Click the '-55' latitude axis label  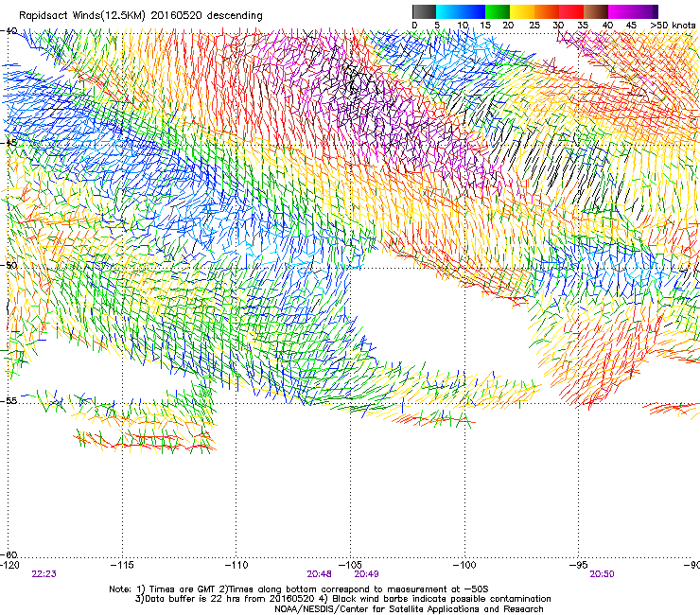[x=9, y=401]
